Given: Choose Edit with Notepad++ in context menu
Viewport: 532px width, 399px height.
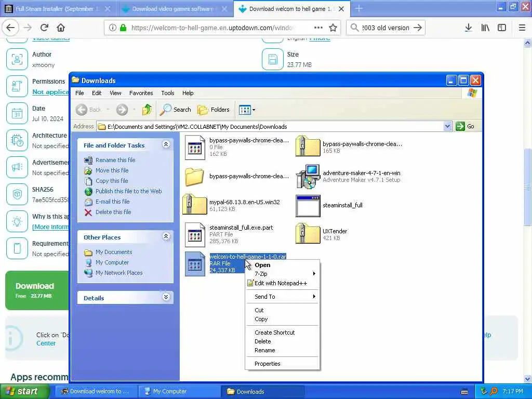Looking at the screenshot, I should (x=282, y=283).
